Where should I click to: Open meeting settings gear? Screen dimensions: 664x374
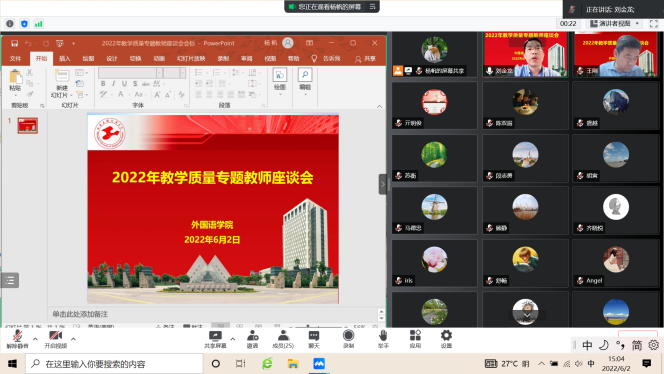coord(446,339)
